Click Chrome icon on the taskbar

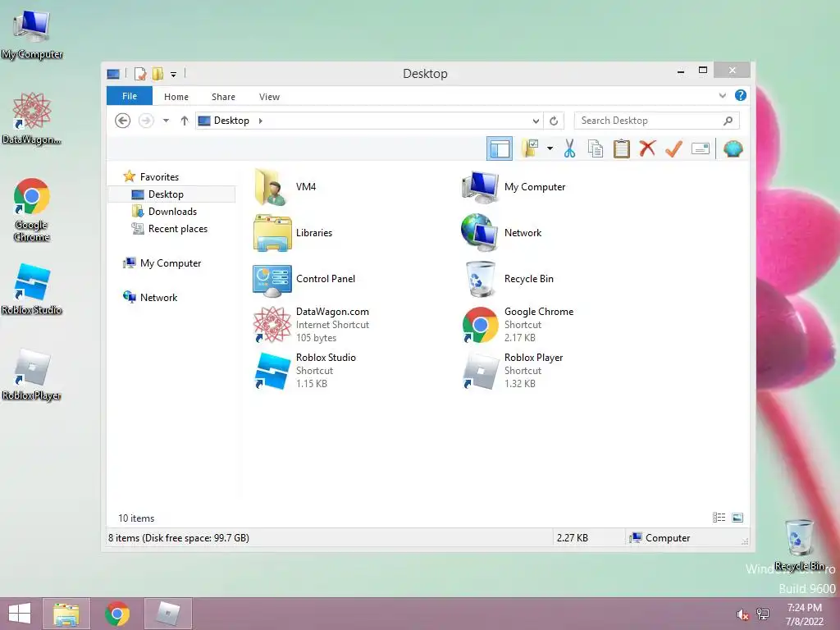click(117, 614)
